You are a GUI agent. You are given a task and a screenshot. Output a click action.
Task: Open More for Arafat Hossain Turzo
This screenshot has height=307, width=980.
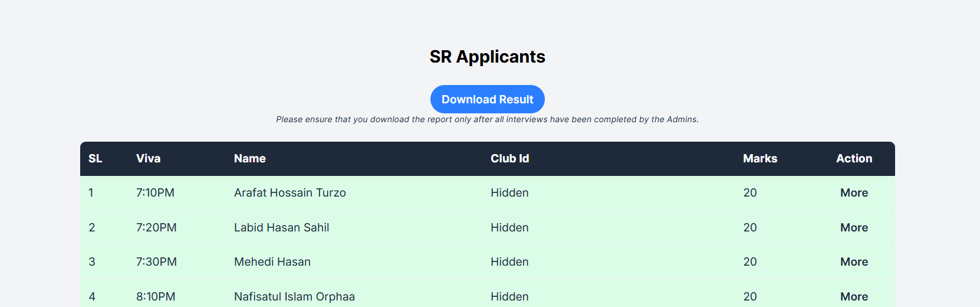point(854,193)
